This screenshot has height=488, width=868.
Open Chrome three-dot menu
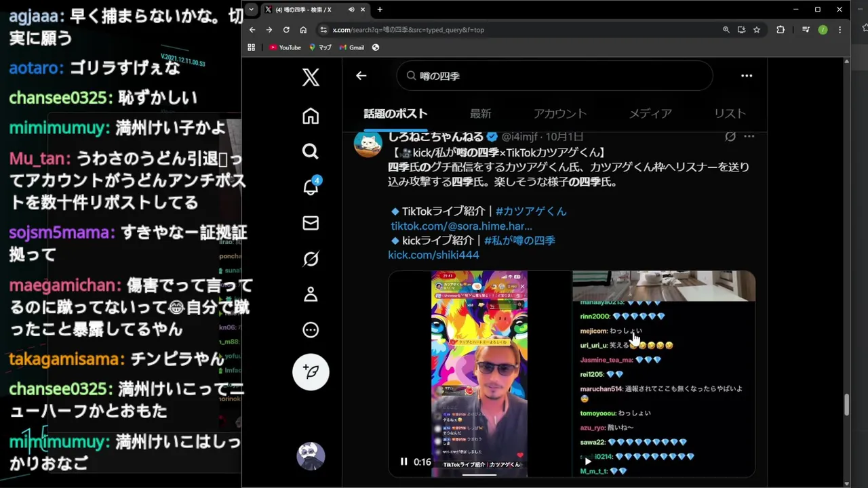click(840, 30)
